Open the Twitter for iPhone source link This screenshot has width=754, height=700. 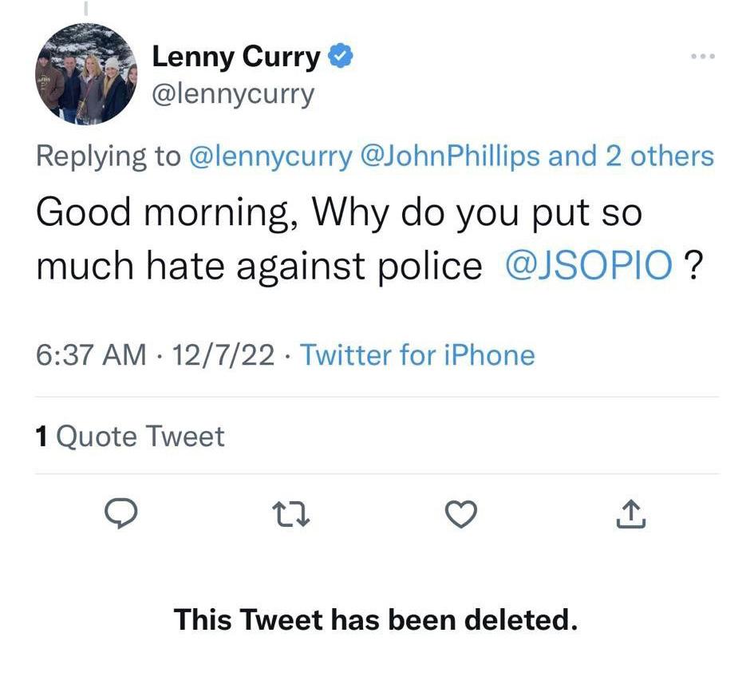click(x=416, y=354)
